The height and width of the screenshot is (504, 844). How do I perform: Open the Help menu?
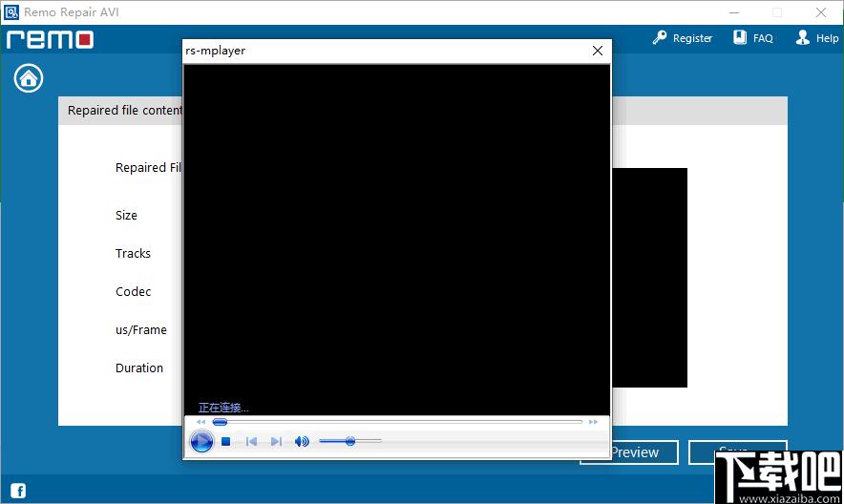[x=817, y=38]
